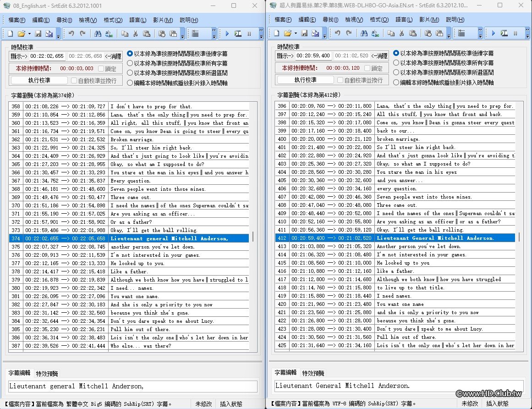Viewport: 532px width, 409px height.
Task: Expand list toolbar overflow chevron in right window
Action: coord(480,33)
